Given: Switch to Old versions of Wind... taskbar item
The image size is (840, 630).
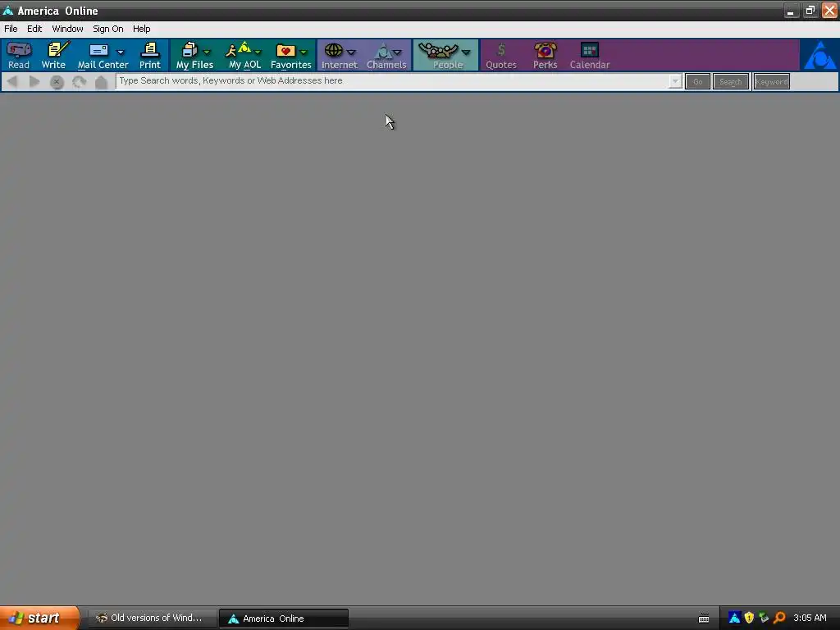Looking at the screenshot, I should click(152, 619).
